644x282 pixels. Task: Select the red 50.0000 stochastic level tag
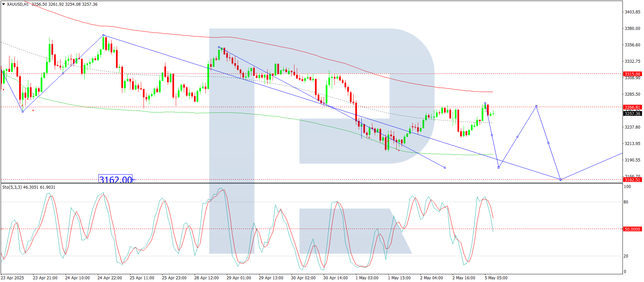[632, 229]
